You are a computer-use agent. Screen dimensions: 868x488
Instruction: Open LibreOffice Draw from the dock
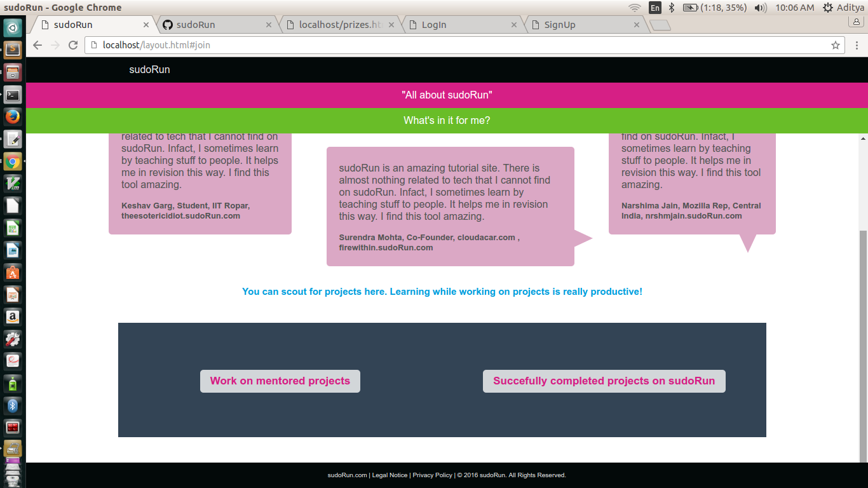click(13, 250)
